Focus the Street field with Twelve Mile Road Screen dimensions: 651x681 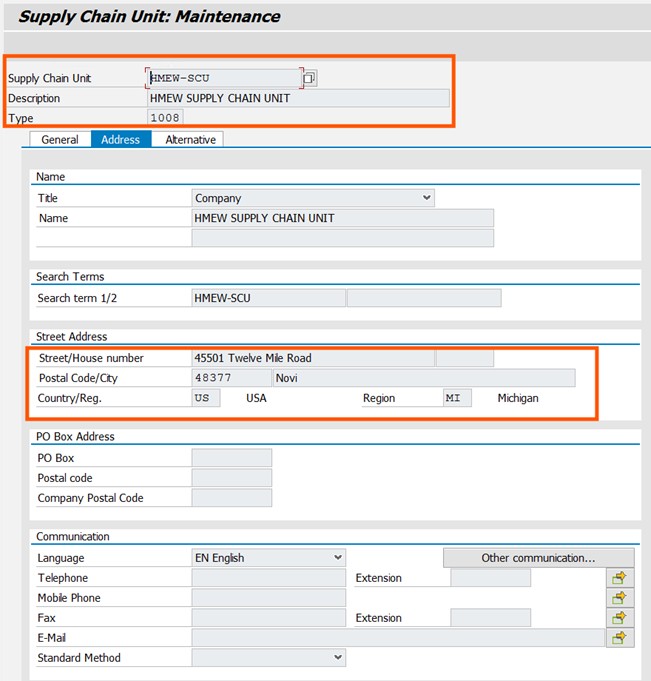click(x=313, y=358)
